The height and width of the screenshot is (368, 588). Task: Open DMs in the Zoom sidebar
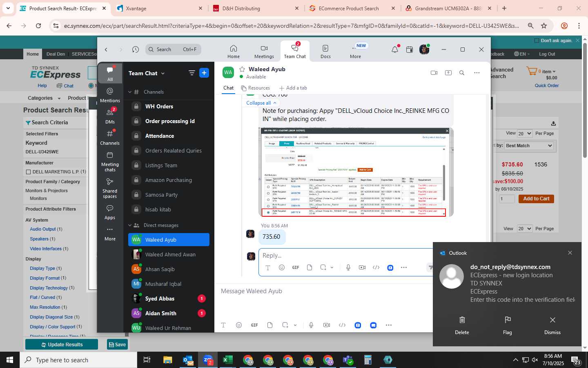(x=110, y=116)
